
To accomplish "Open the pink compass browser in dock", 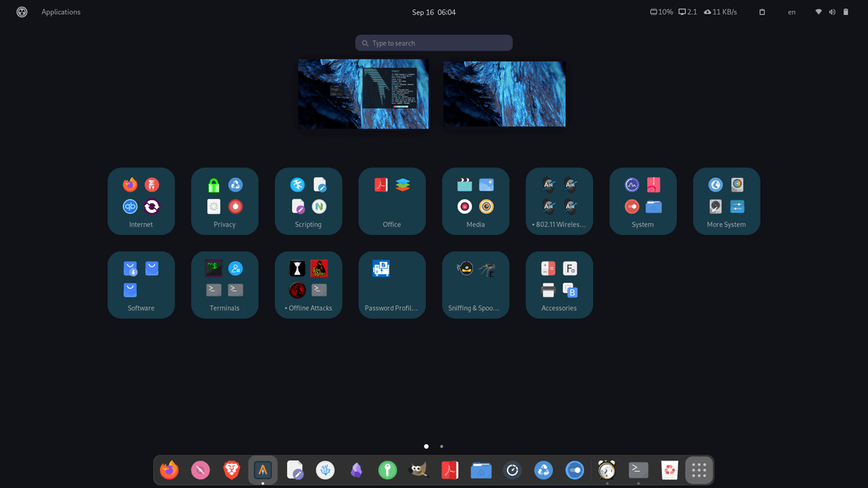I will tap(200, 471).
